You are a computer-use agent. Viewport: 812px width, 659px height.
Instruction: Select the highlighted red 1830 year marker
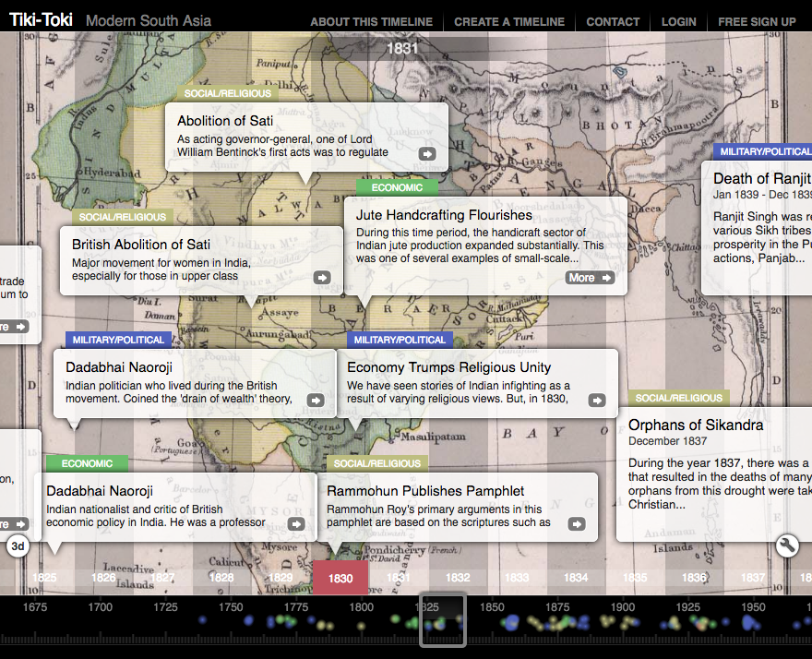click(340, 577)
